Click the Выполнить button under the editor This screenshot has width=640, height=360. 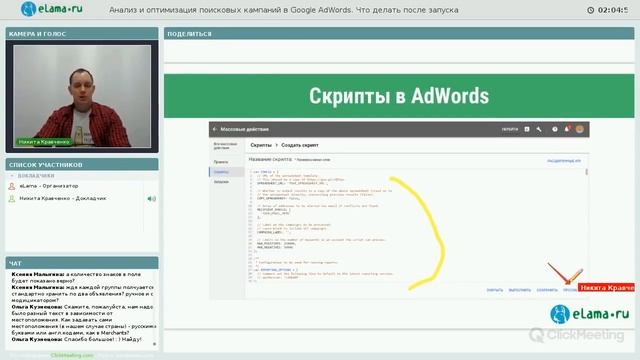520,290
